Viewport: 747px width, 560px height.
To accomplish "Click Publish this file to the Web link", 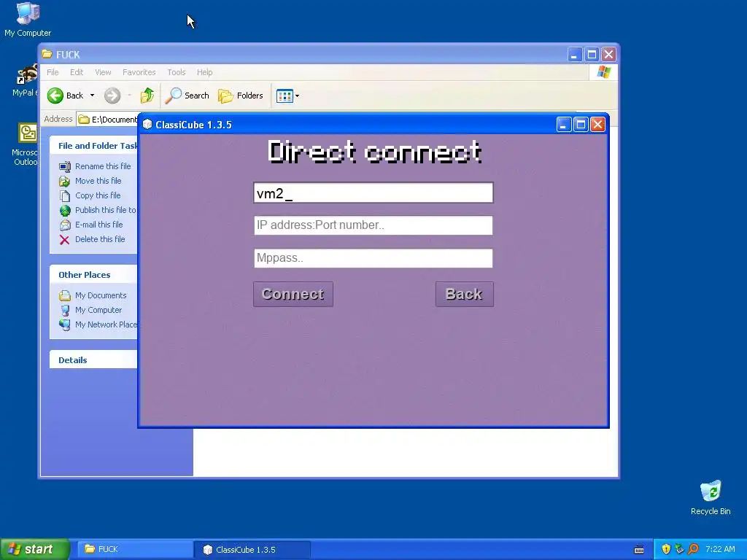I will (106, 210).
